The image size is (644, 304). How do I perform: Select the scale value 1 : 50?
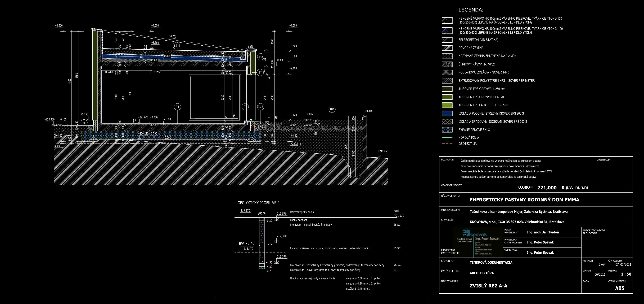(x=626, y=274)
